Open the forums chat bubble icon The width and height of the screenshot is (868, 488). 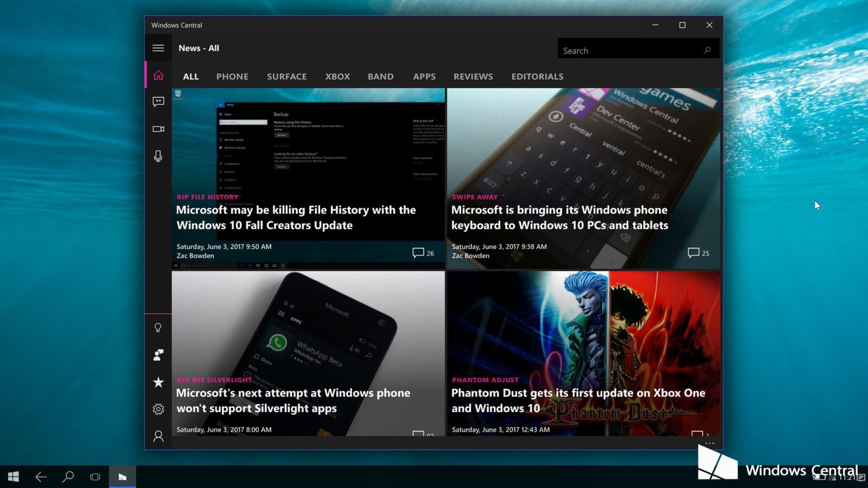tap(158, 102)
